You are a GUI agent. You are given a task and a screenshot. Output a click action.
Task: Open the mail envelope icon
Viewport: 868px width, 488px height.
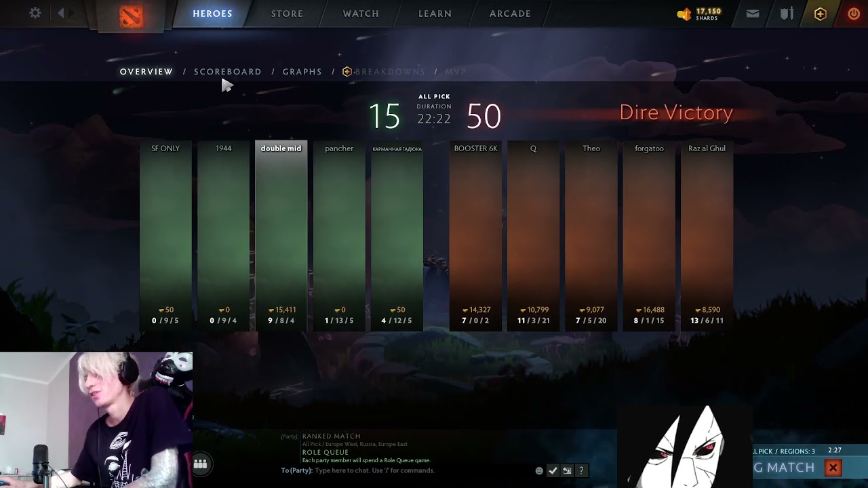coord(753,14)
